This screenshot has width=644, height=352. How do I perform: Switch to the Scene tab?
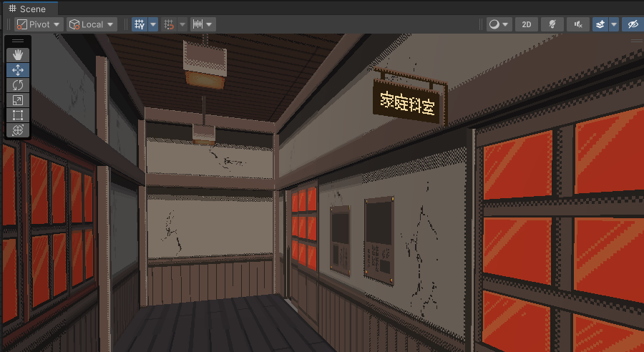27,9
